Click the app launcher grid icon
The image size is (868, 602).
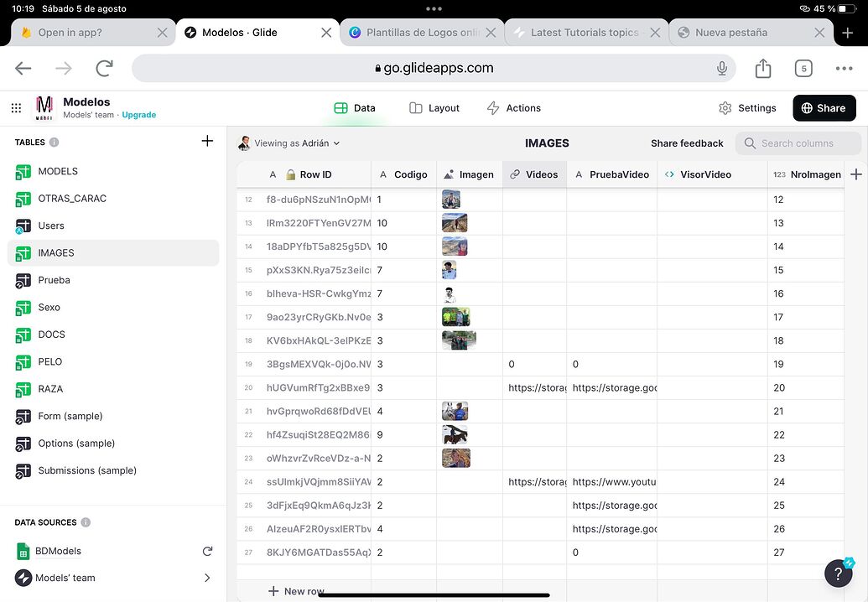(15, 108)
